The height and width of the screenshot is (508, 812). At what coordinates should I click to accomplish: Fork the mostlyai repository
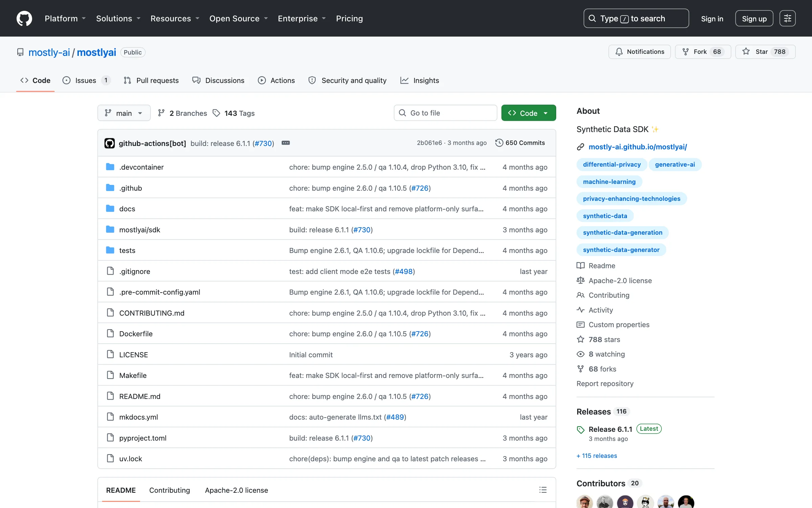pos(703,52)
